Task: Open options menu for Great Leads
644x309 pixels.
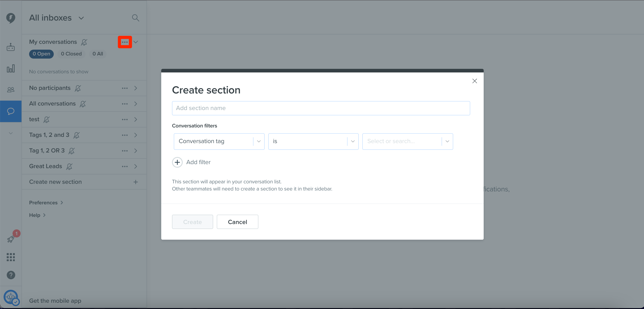Action: 125,167
